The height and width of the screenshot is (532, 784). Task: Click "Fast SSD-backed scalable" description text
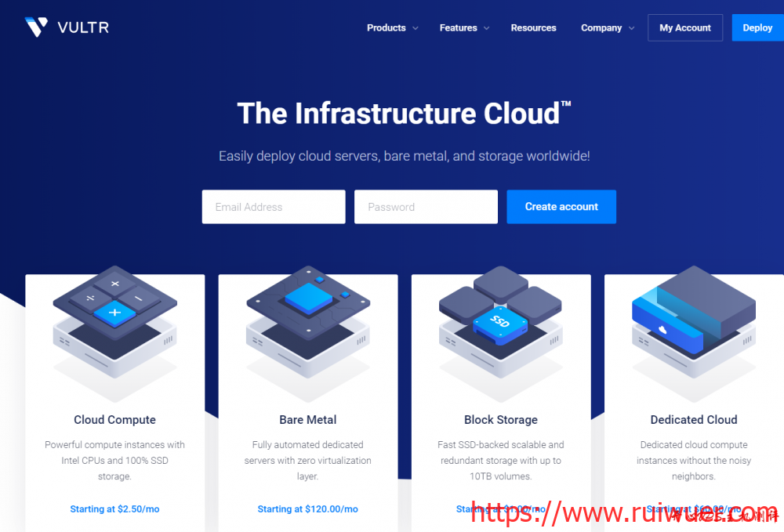[500, 460]
